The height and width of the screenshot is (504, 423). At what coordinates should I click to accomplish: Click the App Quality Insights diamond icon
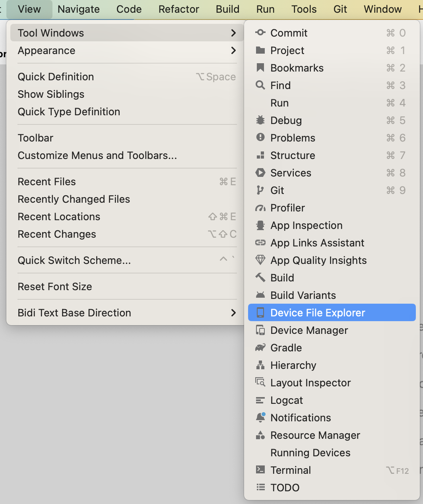[260, 260]
